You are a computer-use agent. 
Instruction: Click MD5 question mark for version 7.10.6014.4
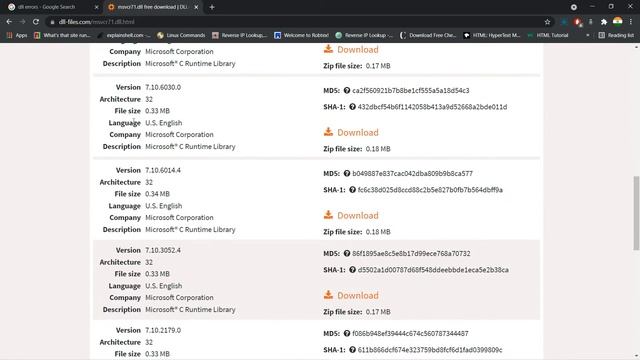[347, 173]
